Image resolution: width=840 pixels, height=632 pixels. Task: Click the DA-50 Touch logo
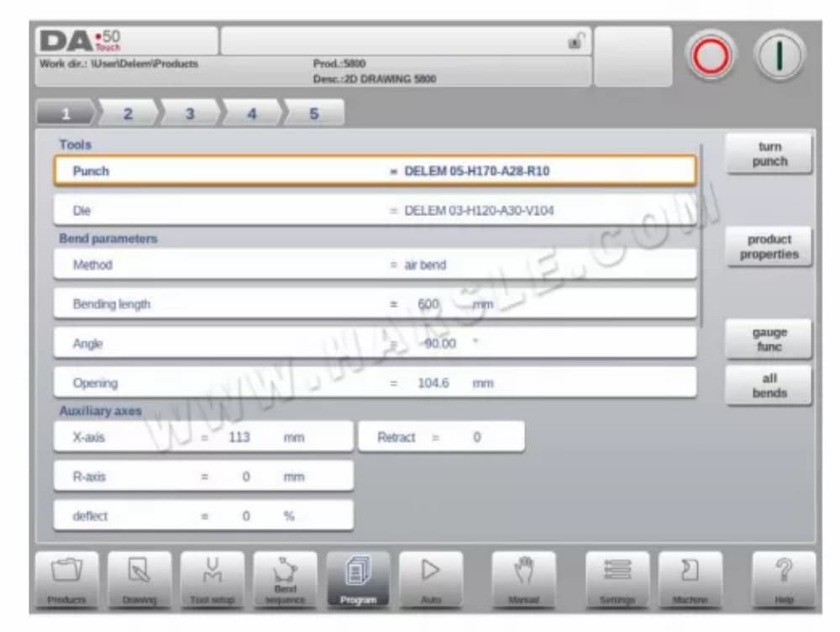pyautogui.click(x=81, y=40)
